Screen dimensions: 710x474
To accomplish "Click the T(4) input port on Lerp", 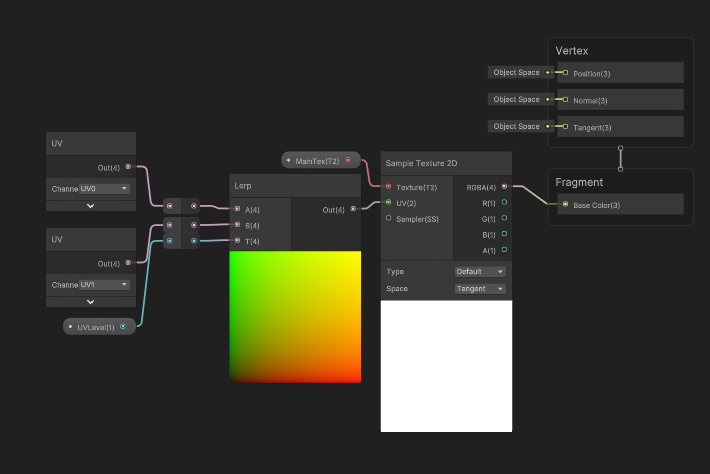I will [x=237, y=241].
